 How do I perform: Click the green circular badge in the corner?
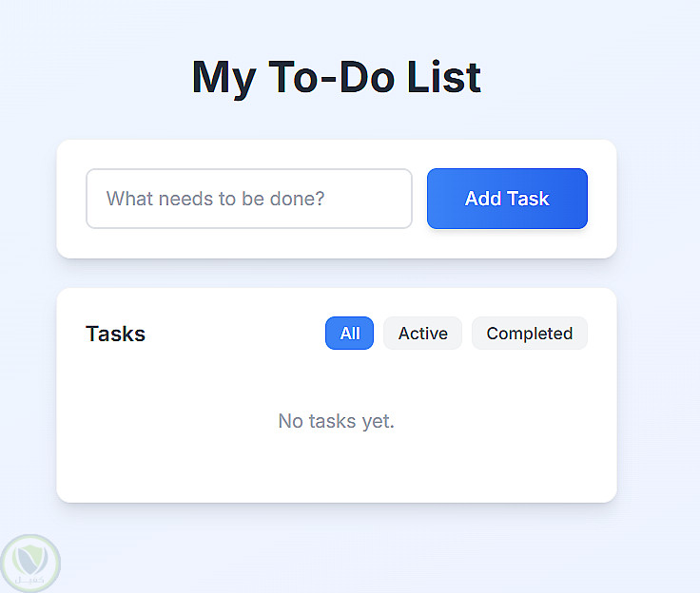30,563
